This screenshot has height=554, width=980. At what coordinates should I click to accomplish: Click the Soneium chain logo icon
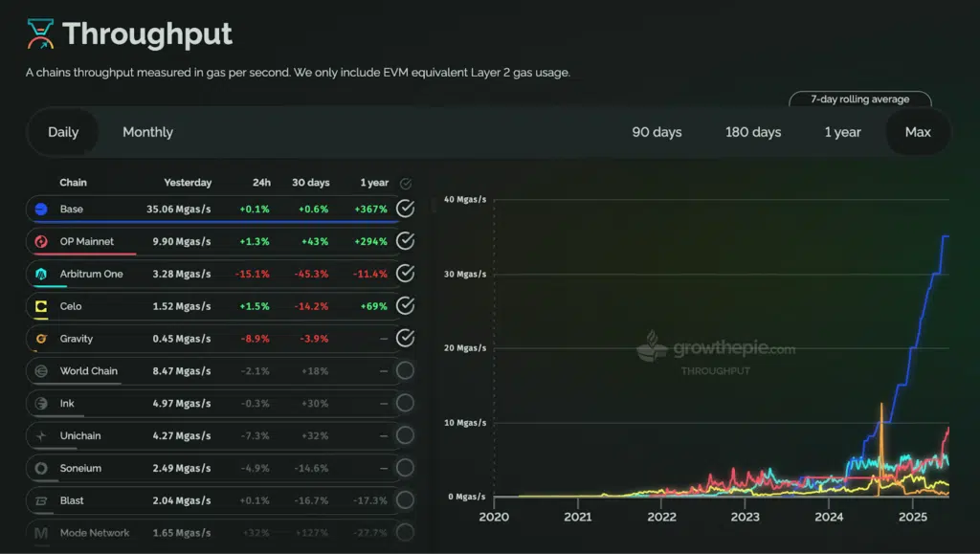[x=41, y=469]
